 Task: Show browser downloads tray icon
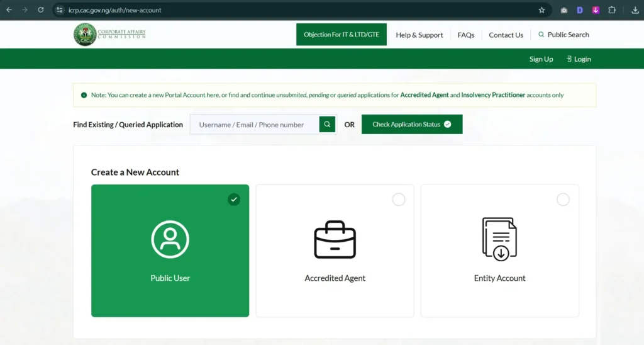coord(635,10)
